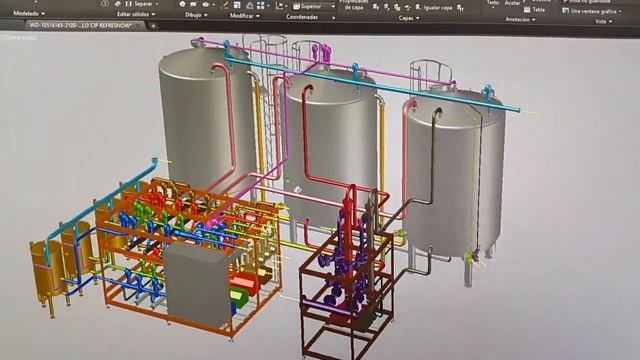Select the rightmost large gray tank
Viewport: 640px width, 360px height.
[455, 171]
